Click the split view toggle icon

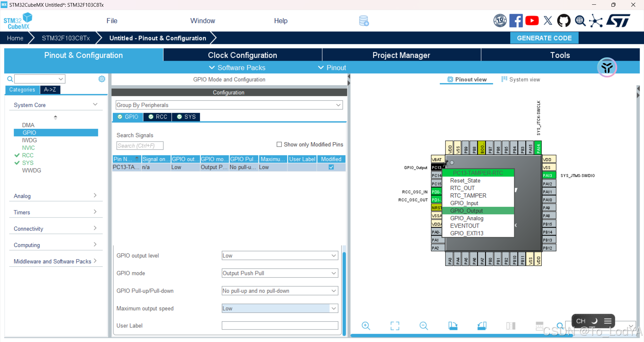click(x=511, y=326)
